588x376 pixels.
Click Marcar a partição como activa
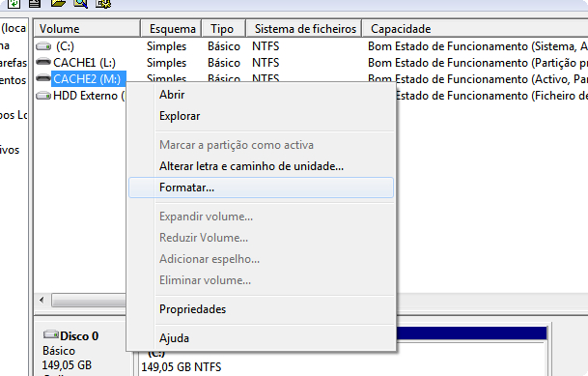261,145
